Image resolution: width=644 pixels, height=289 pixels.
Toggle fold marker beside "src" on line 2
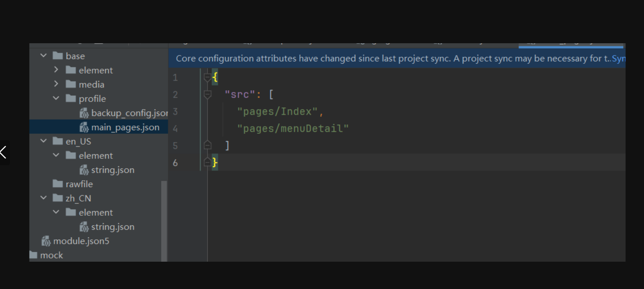point(207,95)
